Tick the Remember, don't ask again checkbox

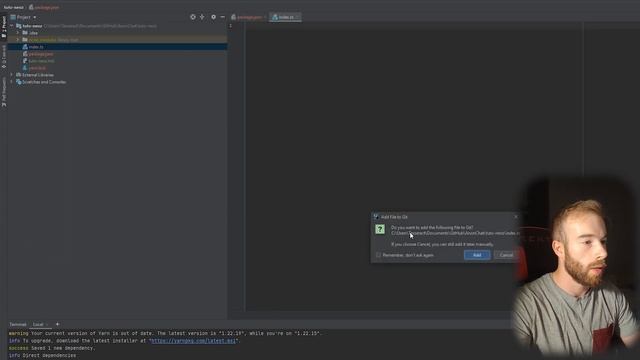tap(378, 255)
